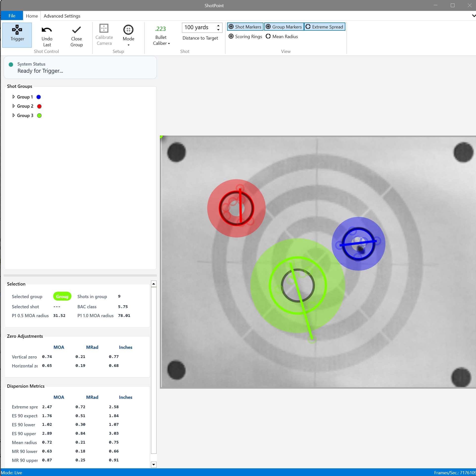Switch to Advanced Settings tab
This screenshot has height=476, width=476.
tap(62, 16)
